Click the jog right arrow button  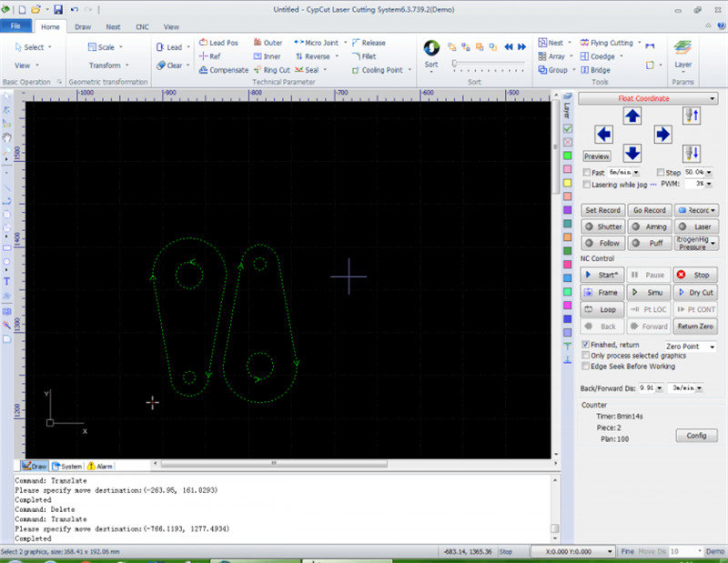tap(662, 135)
